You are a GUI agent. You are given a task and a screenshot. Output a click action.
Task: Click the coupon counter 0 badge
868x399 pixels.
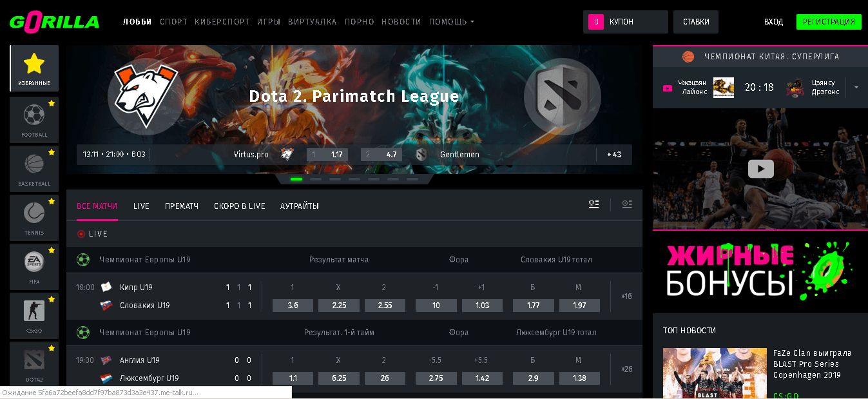(x=596, y=22)
